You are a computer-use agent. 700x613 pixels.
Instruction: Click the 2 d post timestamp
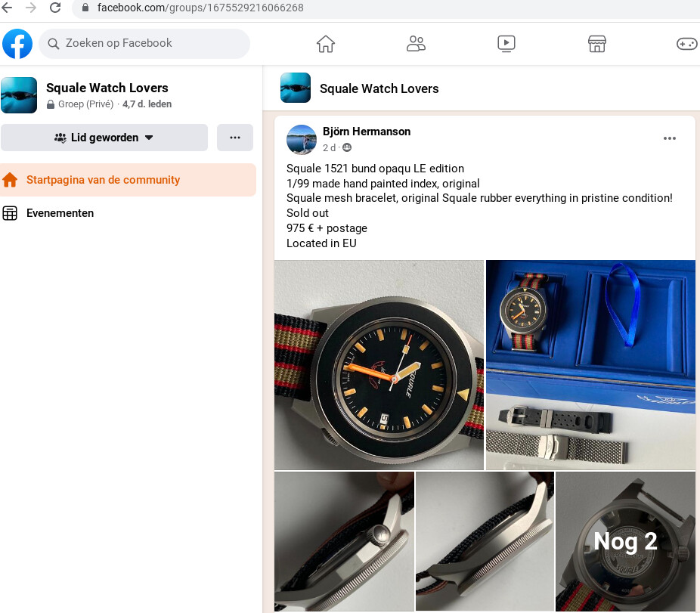pos(329,148)
